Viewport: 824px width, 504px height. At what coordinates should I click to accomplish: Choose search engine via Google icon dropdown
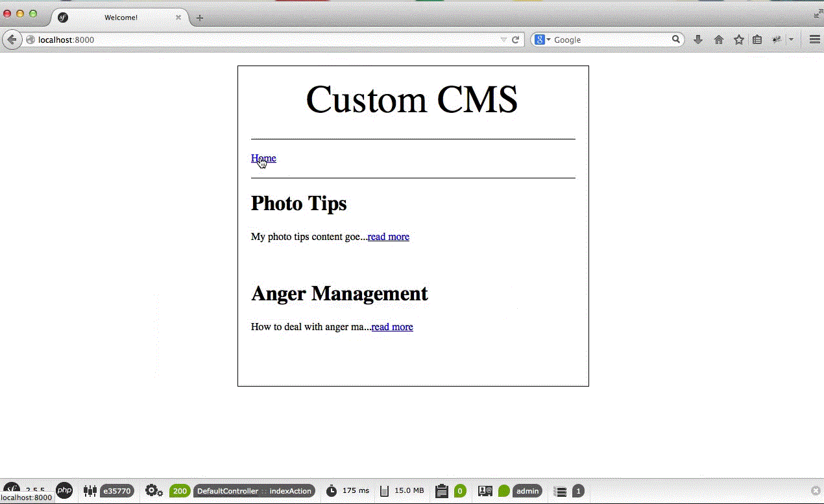(x=542, y=40)
